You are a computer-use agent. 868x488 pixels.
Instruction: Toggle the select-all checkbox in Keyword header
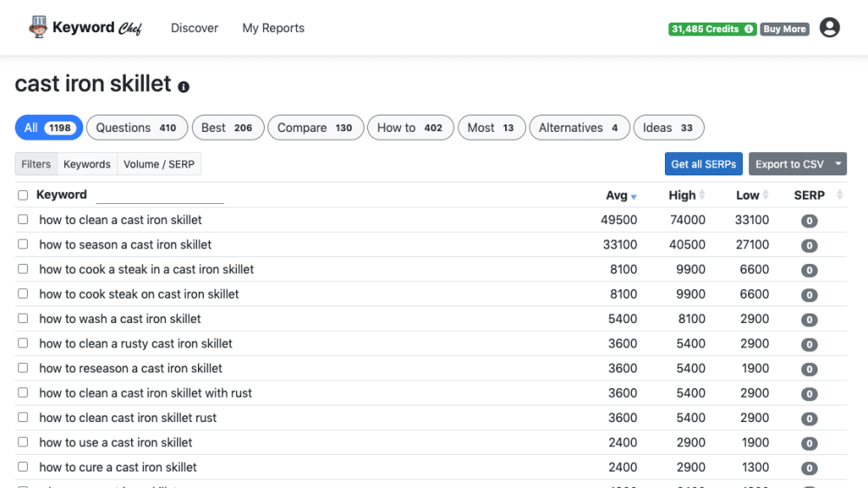(23, 195)
